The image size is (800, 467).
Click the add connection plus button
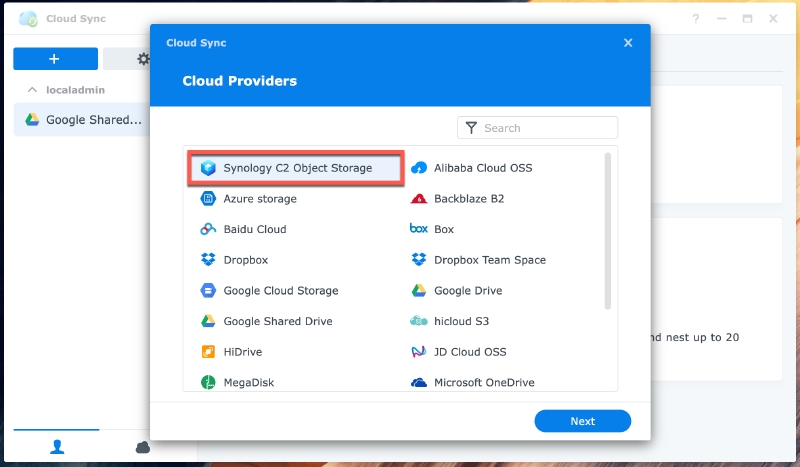55,59
